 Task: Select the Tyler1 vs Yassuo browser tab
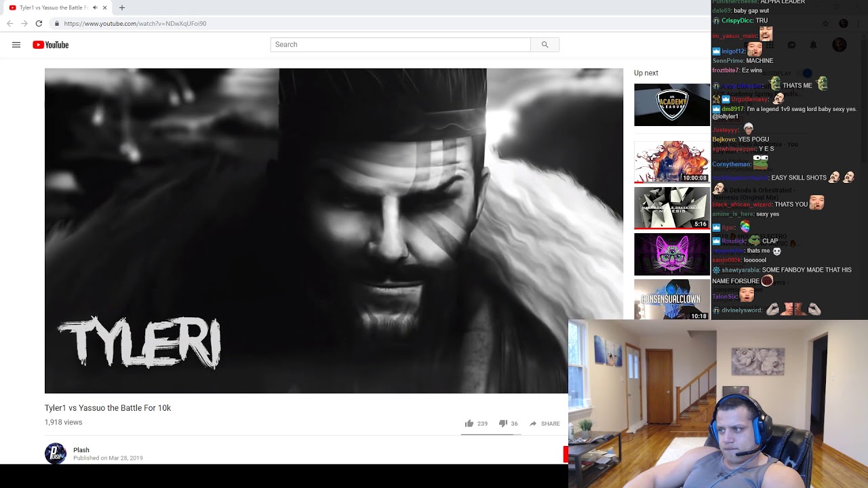[58, 7]
